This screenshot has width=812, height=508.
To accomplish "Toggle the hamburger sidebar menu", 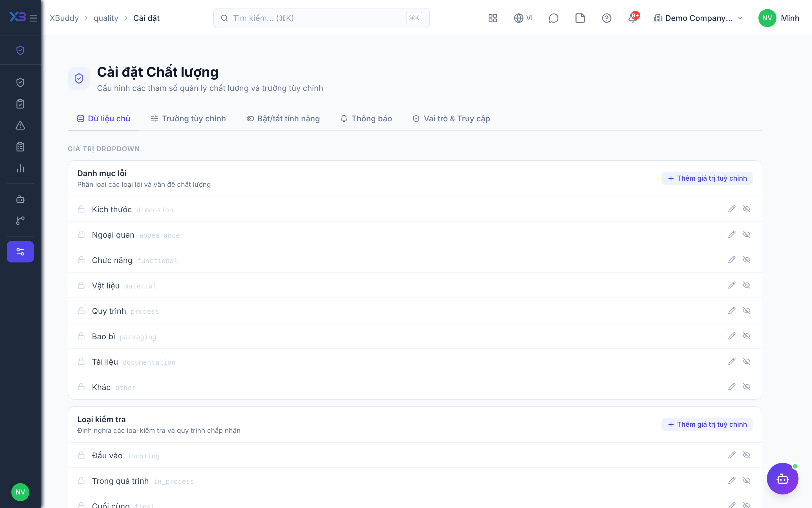I will (33, 18).
